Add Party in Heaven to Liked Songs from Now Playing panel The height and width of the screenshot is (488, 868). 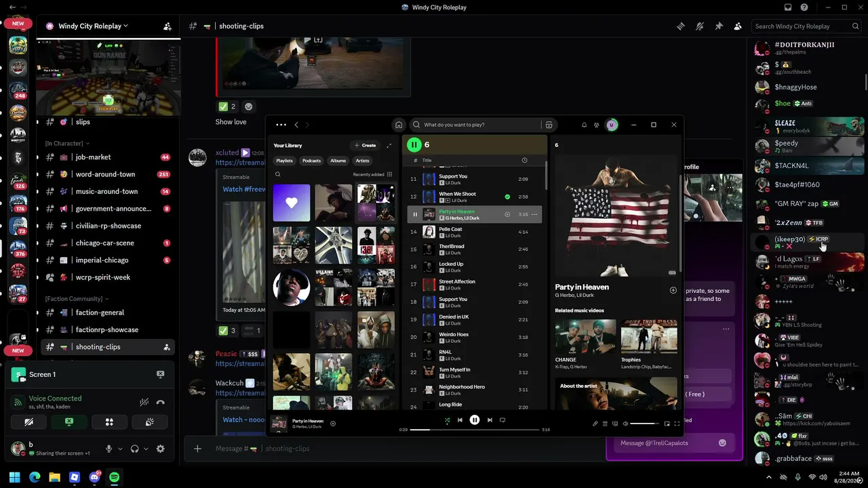[673, 290]
